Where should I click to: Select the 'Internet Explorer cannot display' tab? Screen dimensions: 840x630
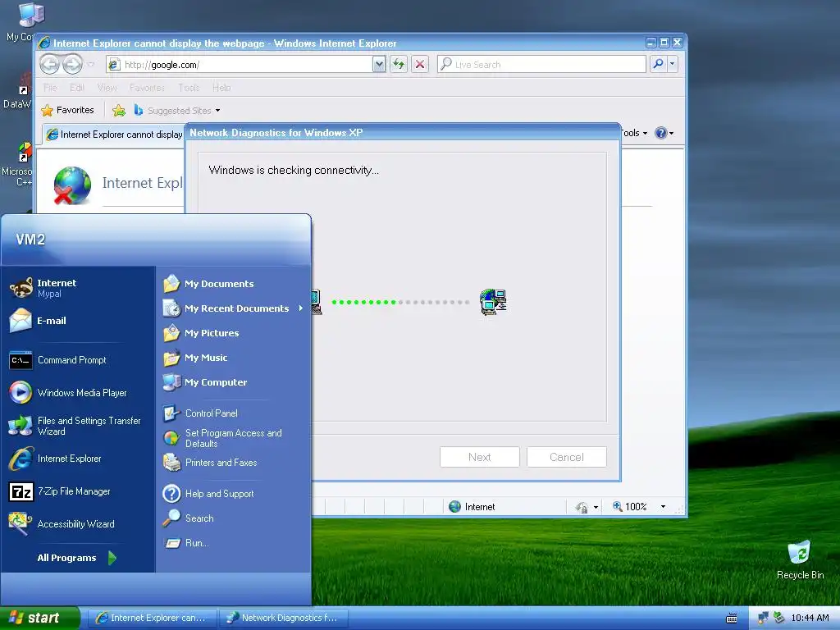114,135
